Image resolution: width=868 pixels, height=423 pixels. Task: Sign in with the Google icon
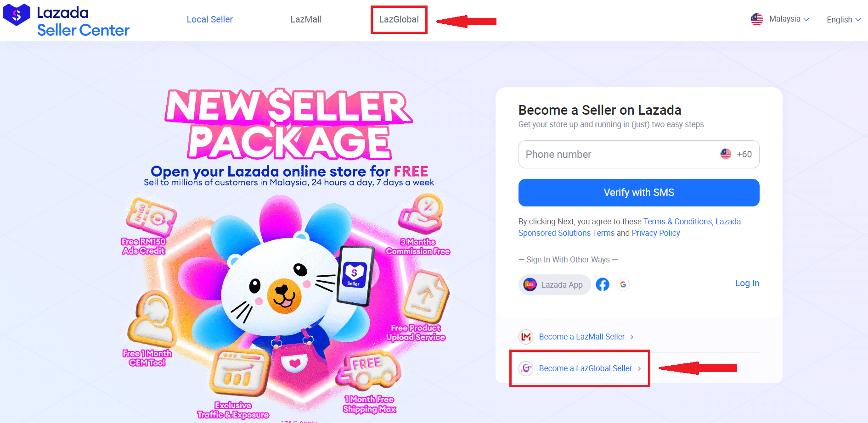(x=623, y=284)
